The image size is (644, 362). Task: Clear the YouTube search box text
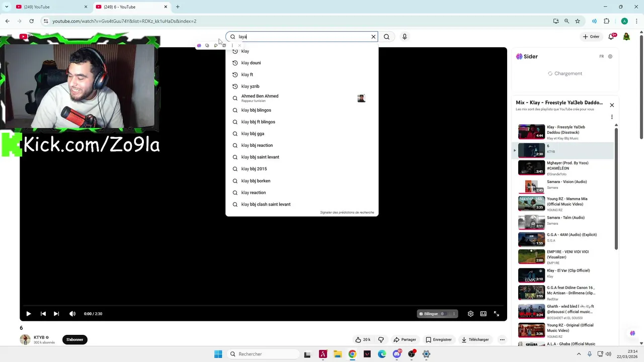373,37
